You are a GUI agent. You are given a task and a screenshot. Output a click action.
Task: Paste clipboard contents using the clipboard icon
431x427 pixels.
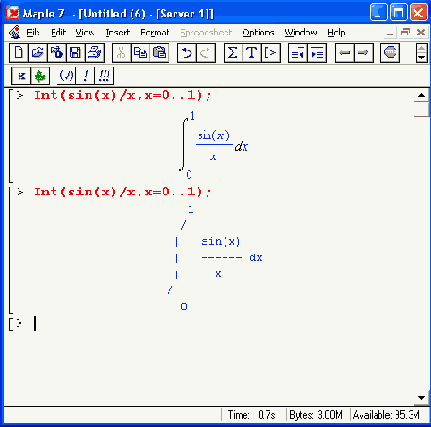tap(159, 53)
